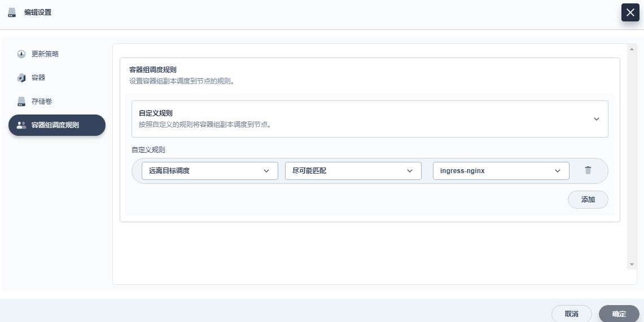Delete the ingress-nginx rule with trash icon

tap(588, 170)
